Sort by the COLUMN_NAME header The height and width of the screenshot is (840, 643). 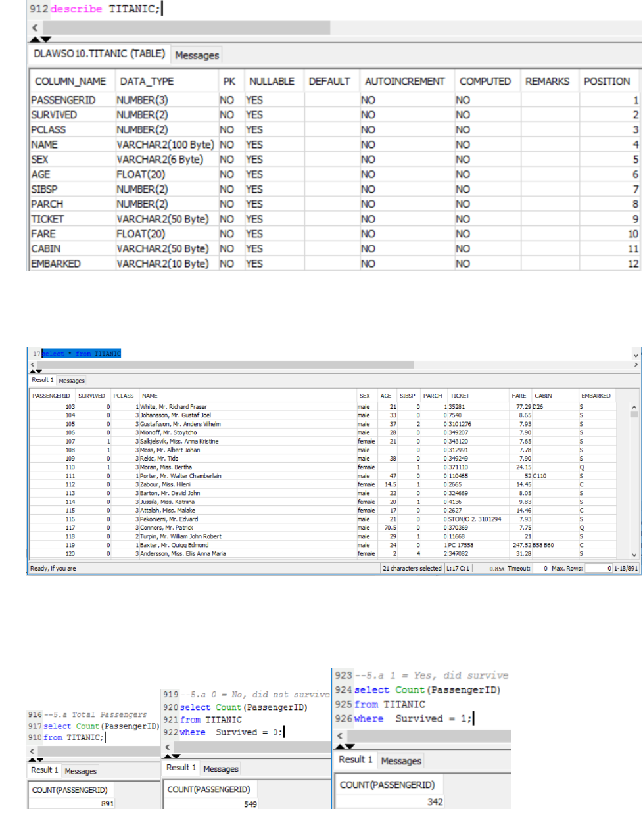coord(70,82)
